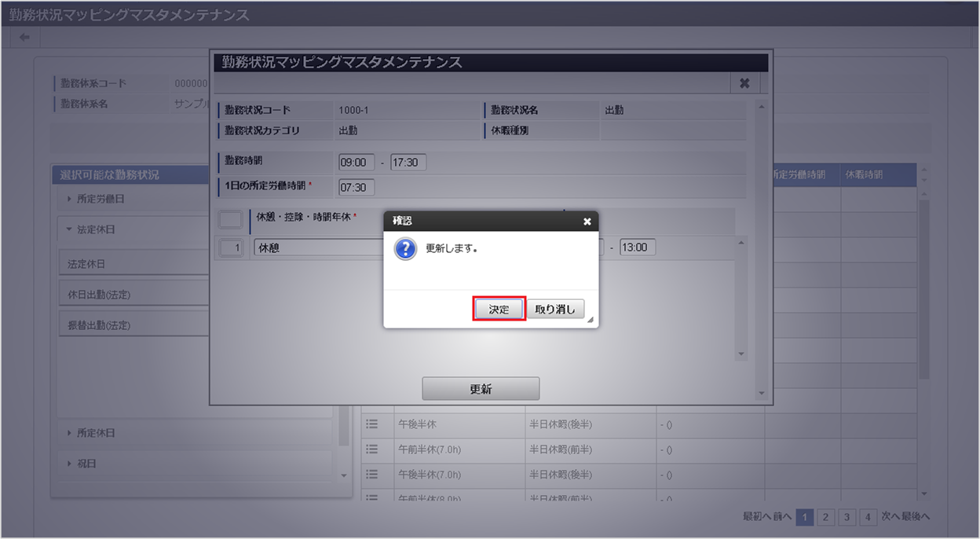The width and height of the screenshot is (980, 539).
Task: Click 最初へ pagination link
Action: [x=756, y=517]
